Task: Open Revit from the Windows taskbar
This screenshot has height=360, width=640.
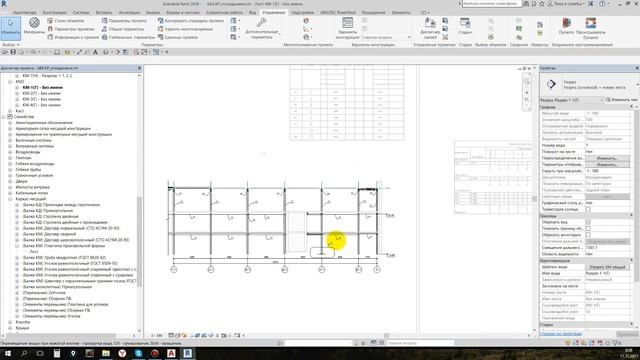Action: click(x=187, y=353)
